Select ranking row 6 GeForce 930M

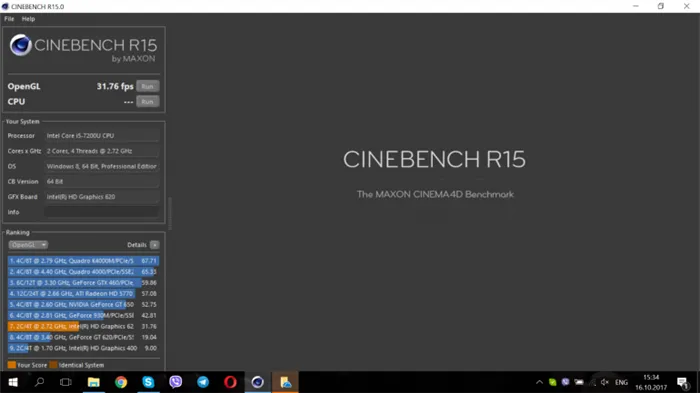83,315
